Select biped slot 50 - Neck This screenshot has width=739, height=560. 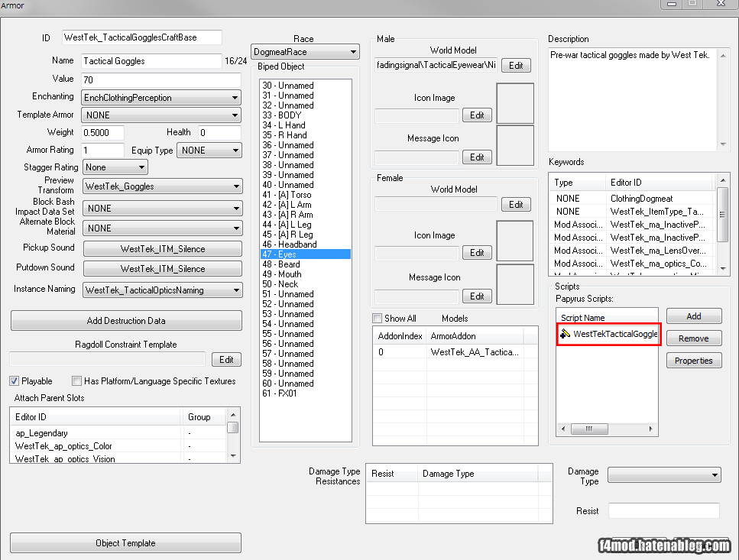coord(306,284)
